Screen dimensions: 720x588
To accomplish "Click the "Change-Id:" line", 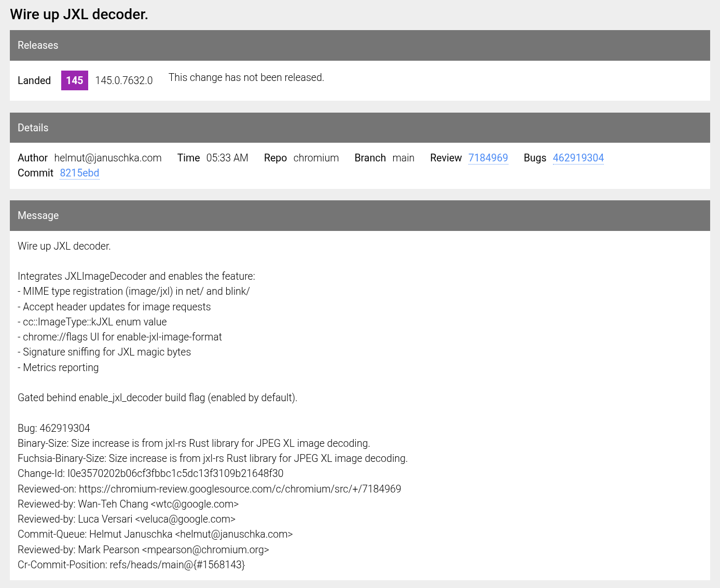I will click(x=150, y=473).
